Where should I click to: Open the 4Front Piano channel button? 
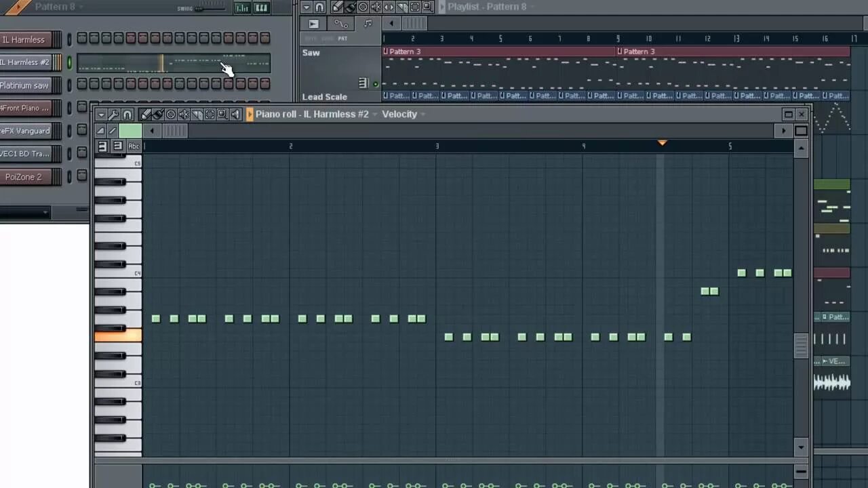click(25, 108)
